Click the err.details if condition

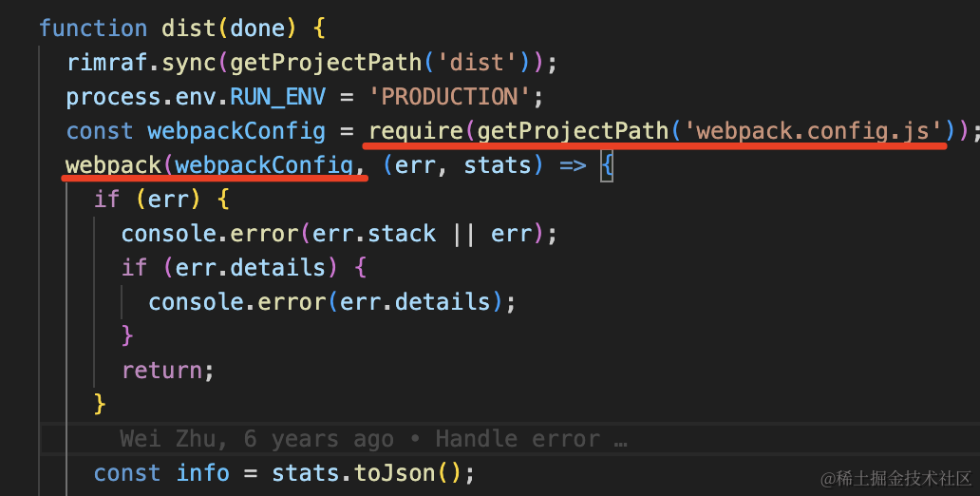pyautogui.click(x=243, y=268)
